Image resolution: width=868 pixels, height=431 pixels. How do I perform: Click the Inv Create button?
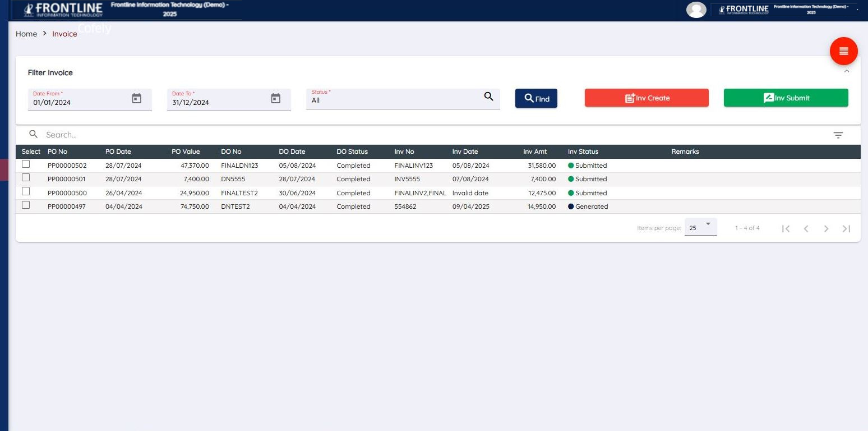[x=646, y=98]
